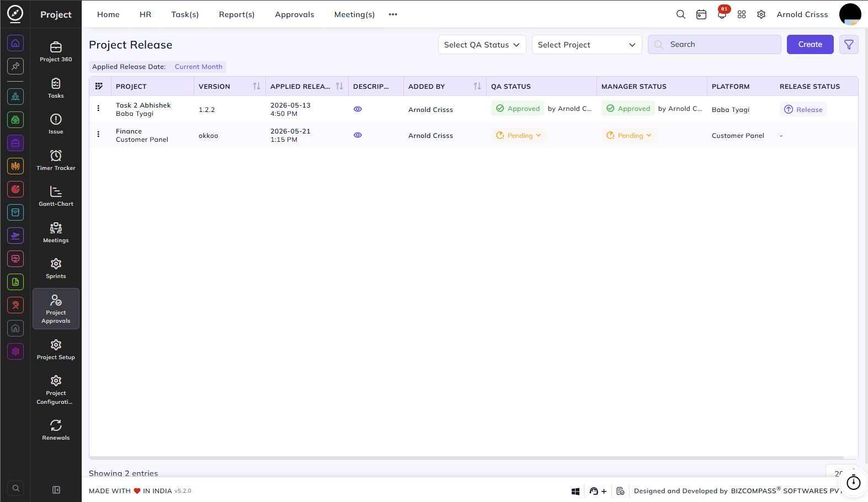Open the Arnold Crisss user name
The height and width of the screenshot is (502, 868).
point(802,14)
